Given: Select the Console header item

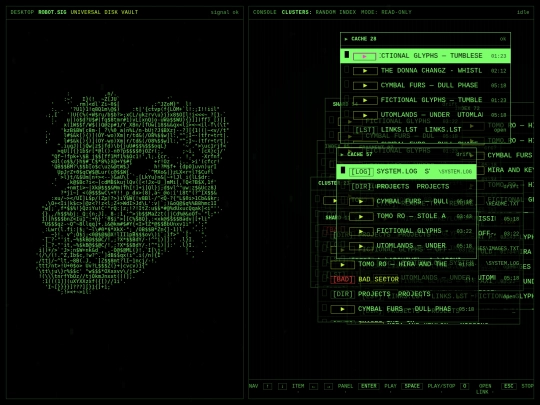Looking at the screenshot, I should 264,12.
